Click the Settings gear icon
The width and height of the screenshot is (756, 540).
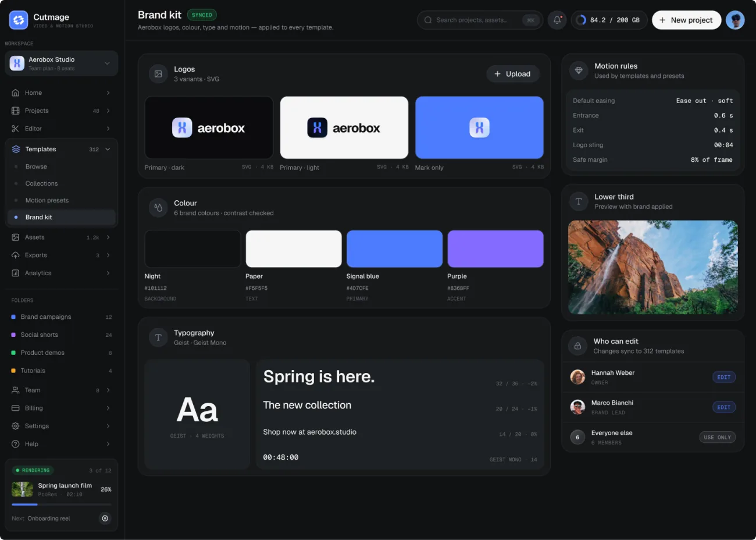[x=16, y=426]
